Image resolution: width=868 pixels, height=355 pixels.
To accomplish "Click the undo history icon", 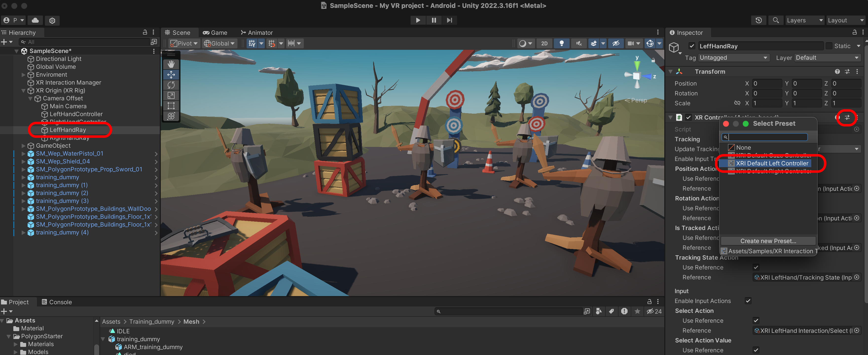I will click(x=758, y=20).
